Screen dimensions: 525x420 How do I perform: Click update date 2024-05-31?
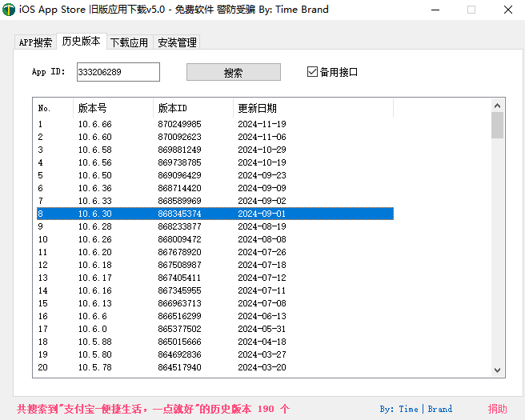pos(262,329)
